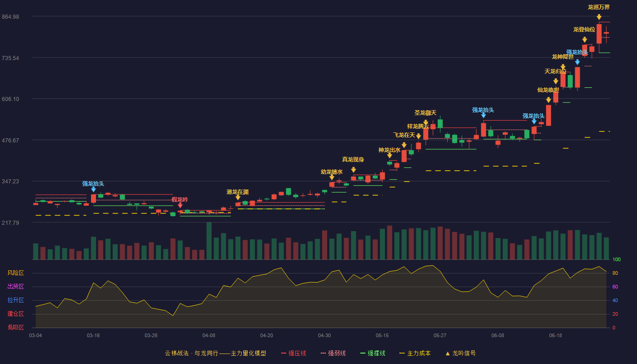
Task: Click the yellow arrow beneath 龙登仙位
Action: (585, 40)
